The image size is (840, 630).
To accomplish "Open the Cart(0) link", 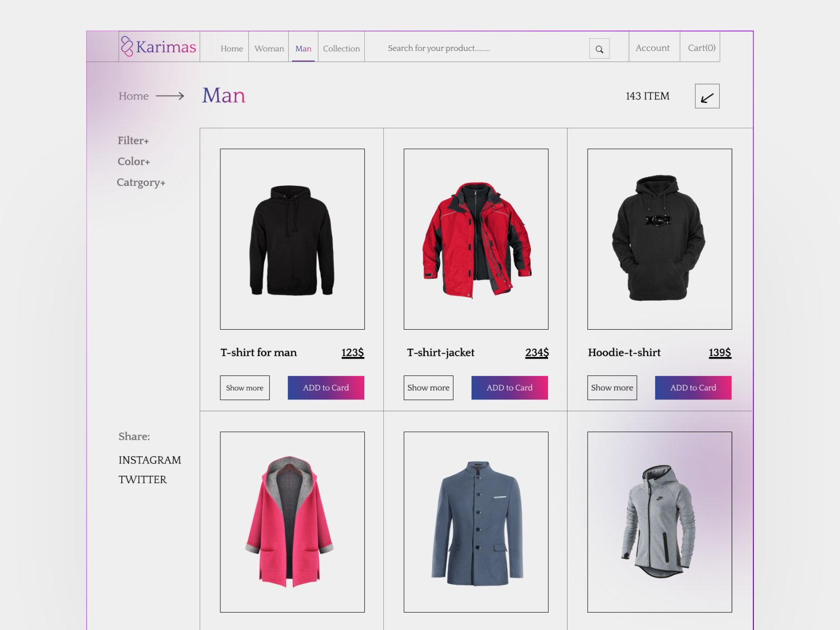I will [x=701, y=47].
